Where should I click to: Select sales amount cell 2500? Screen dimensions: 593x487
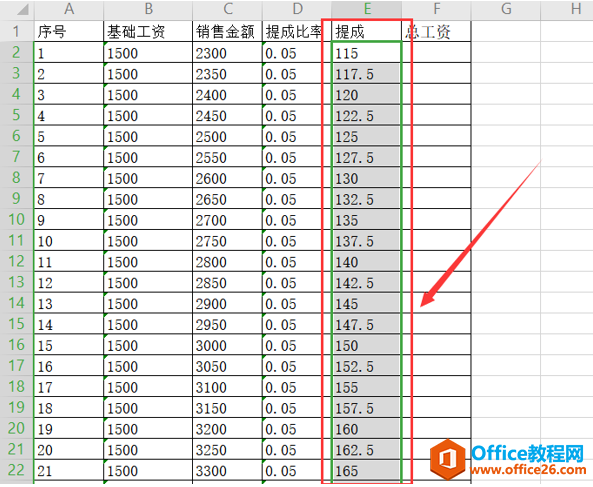(227, 136)
